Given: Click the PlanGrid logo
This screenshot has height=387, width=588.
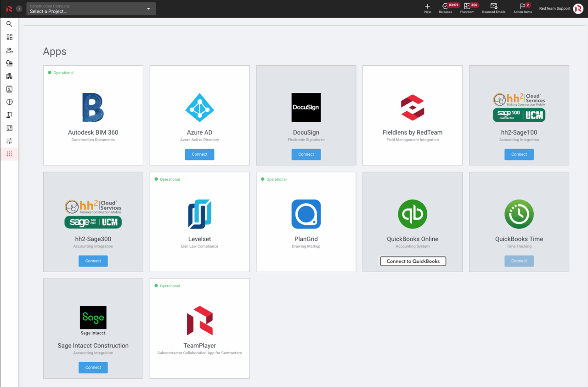Looking at the screenshot, I should click(306, 214).
